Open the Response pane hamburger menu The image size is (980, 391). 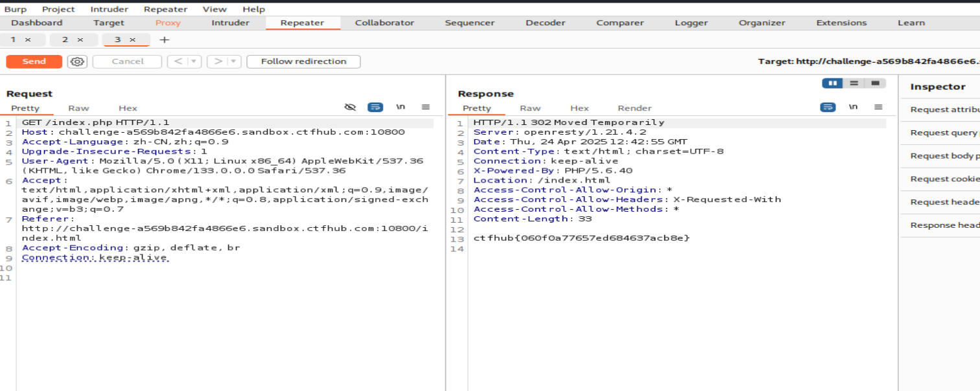point(878,107)
